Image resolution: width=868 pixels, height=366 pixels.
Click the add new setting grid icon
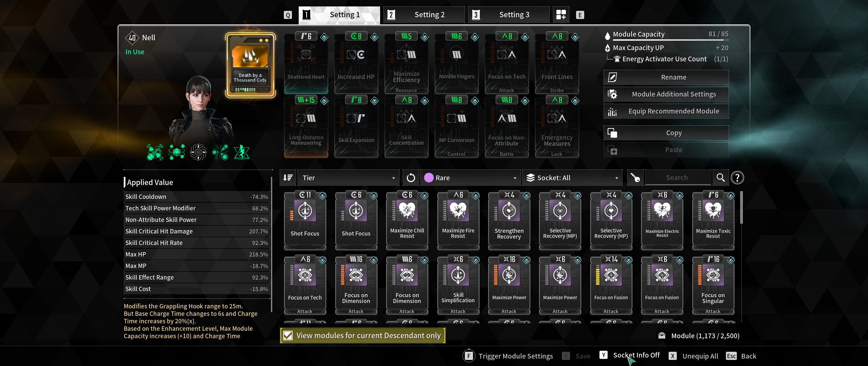coord(561,15)
